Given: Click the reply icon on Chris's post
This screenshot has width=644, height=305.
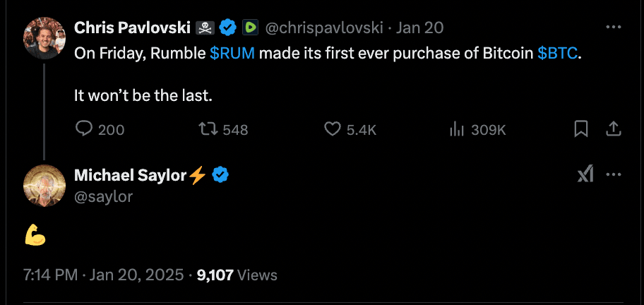Looking at the screenshot, I should 84,129.
